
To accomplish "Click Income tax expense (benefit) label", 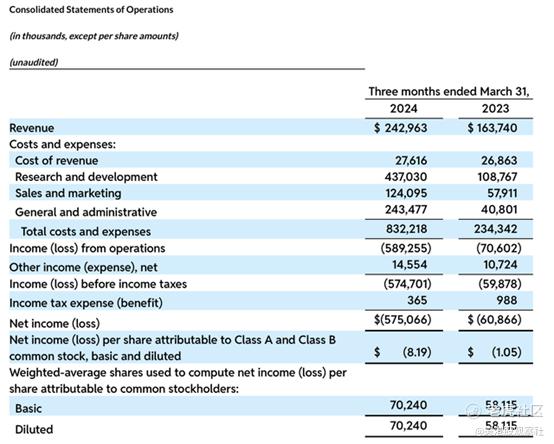I will point(86,303).
